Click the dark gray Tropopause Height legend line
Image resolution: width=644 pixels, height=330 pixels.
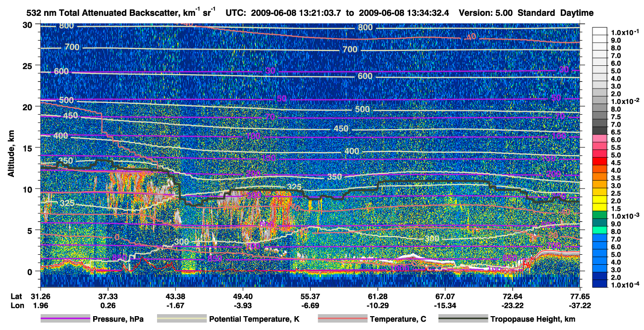[463, 319]
